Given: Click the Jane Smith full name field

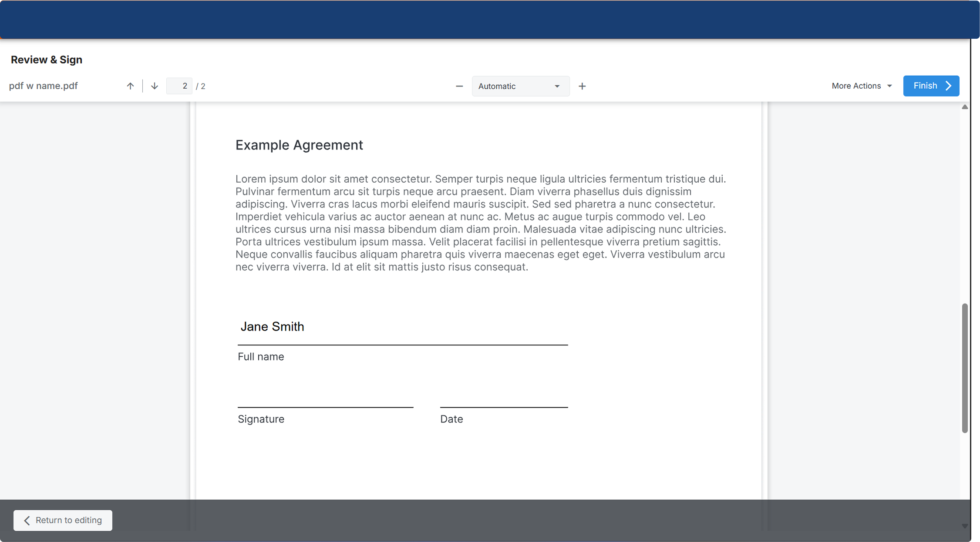Looking at the screenshot, I should click(x=273, y=327).
